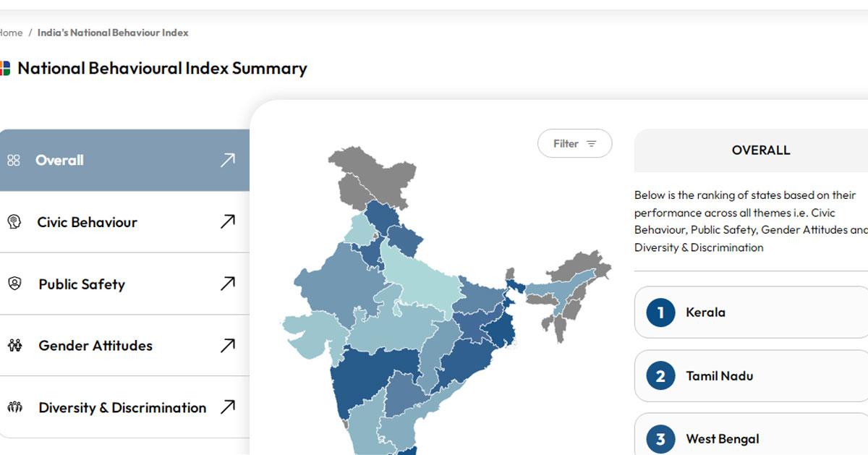Screen dimensions: 868x455
Task: Click the arrow icon beside Gender Attitudes
Action: pos(226,344)
